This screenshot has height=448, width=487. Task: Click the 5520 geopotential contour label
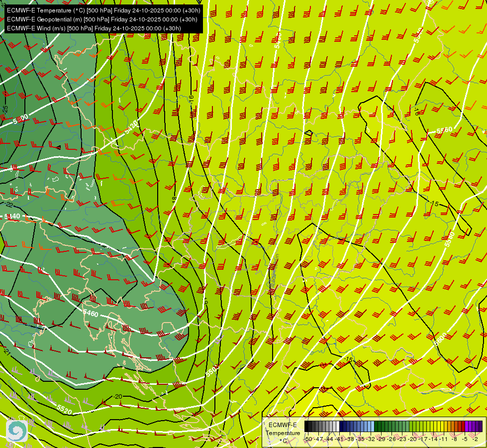point(64,410)
